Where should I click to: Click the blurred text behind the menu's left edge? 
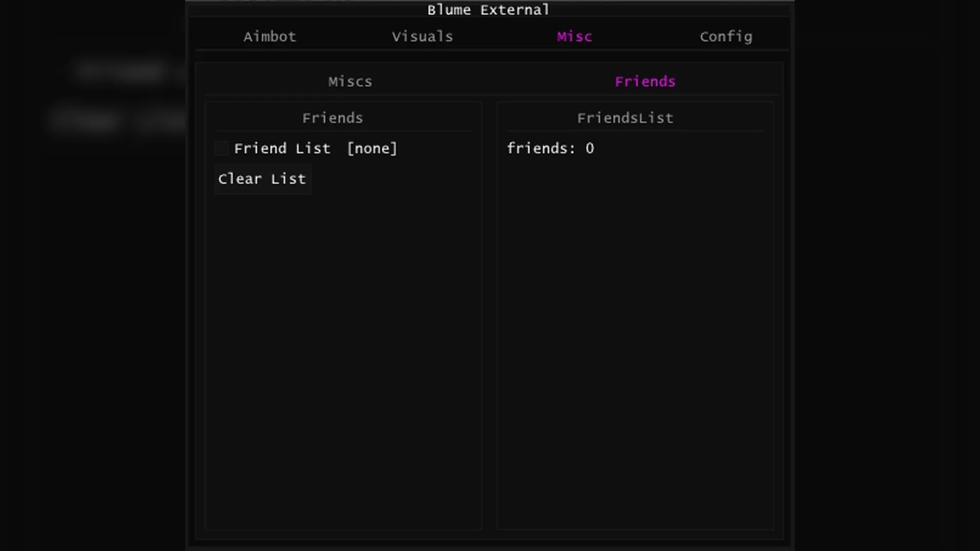click(120, 70)
